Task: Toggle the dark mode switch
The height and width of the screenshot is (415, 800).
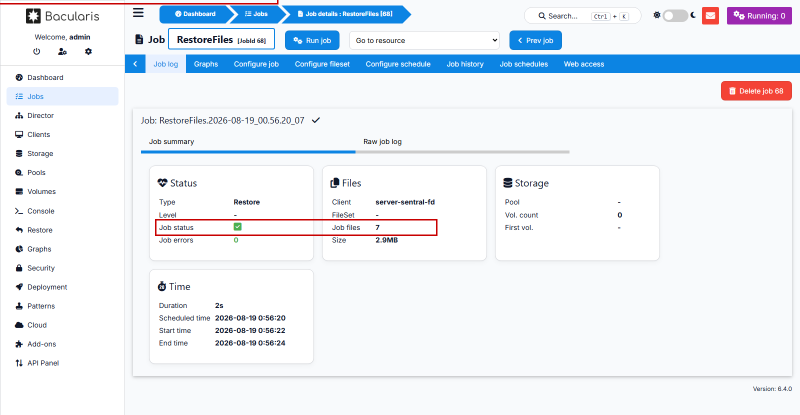Action: pos(674,16)
